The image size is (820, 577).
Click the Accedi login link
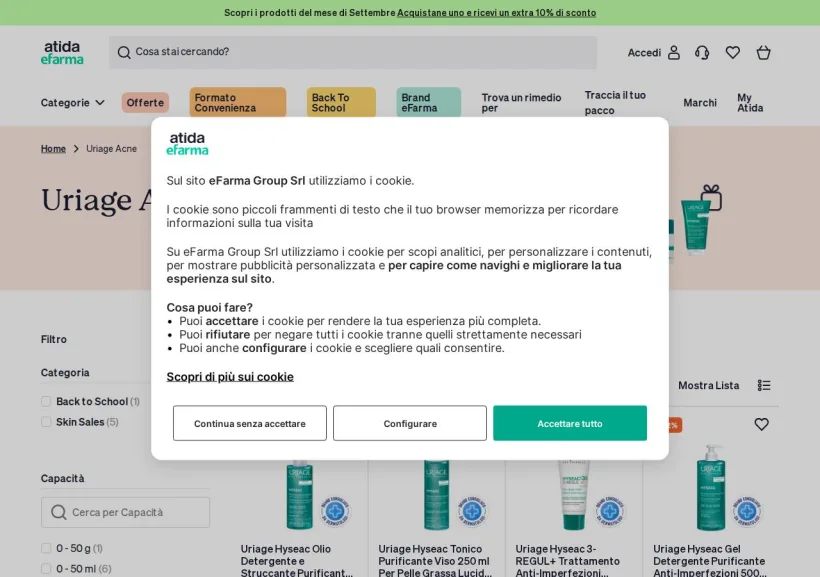[644, 52]
